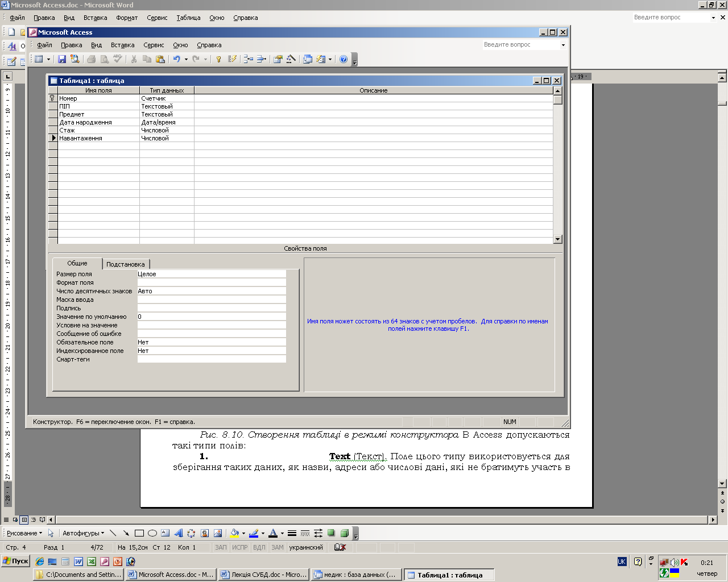
Task: Open the Line Color dropdown arrow
Action: coord(263,533)
